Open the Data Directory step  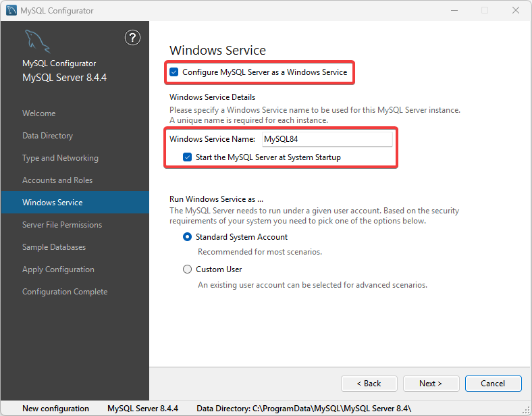(47, 136)
